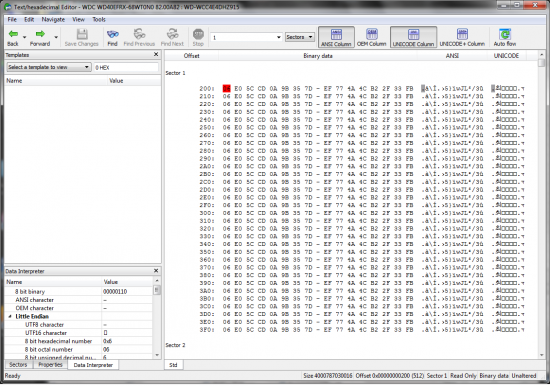Image resolution: width=550 pixels, height=386 pixels.
Task: Toggle the UNICODE Column display
Action: [x=413, y=37]
